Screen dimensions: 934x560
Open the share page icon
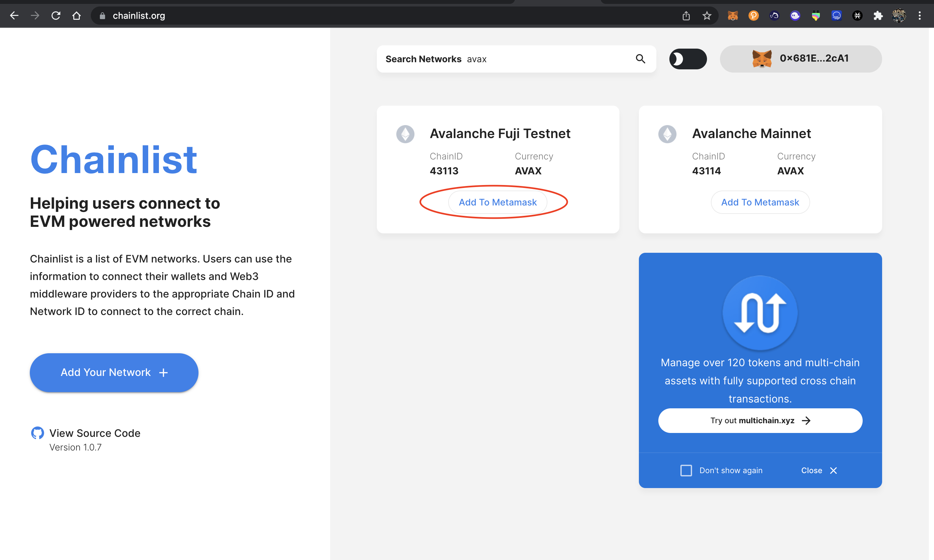[x=686, y=16]
